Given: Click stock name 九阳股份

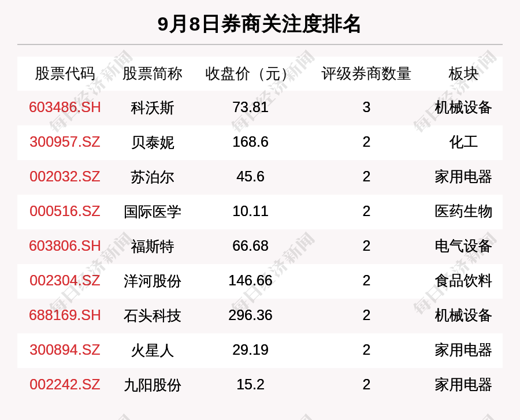Looking at the screenshot, I should 152,385.
